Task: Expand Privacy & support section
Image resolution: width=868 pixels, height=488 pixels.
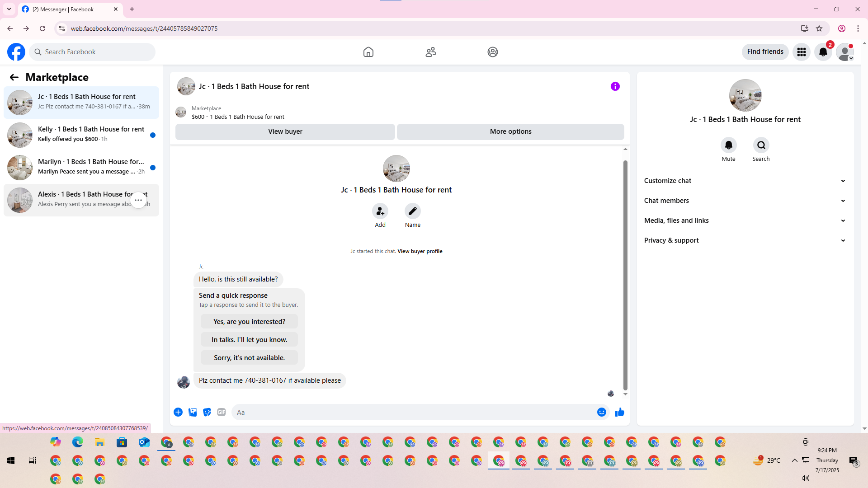Action: coord(744,240)
